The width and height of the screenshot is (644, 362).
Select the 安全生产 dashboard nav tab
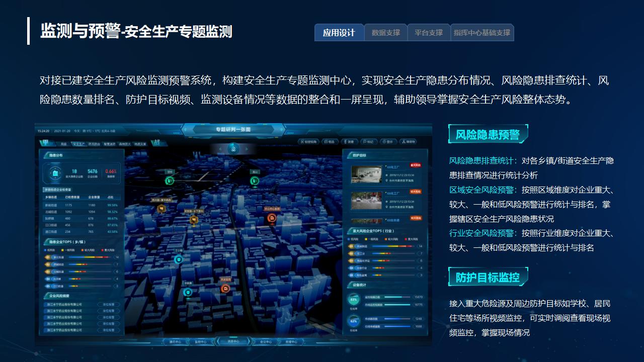78,144
